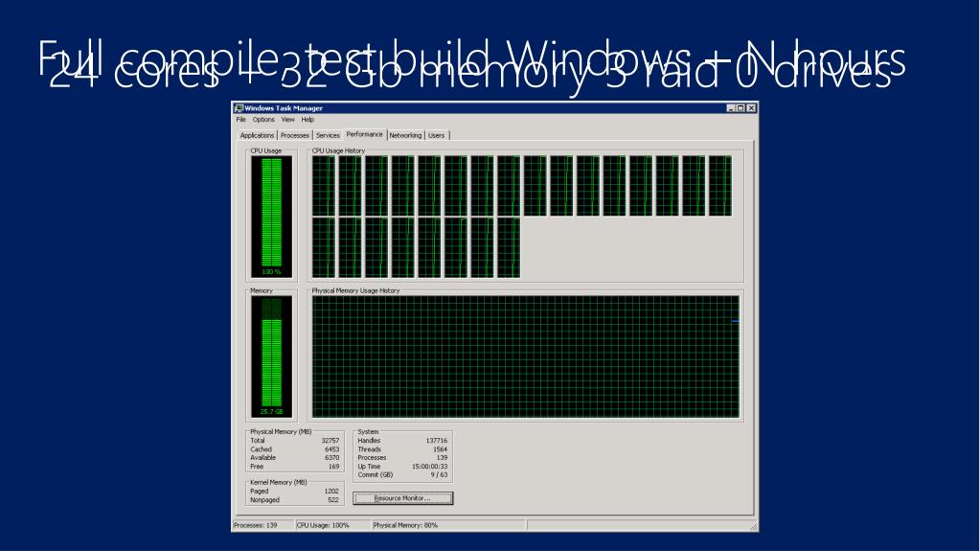Click the Total physical memory value 32757

[330, 441]
